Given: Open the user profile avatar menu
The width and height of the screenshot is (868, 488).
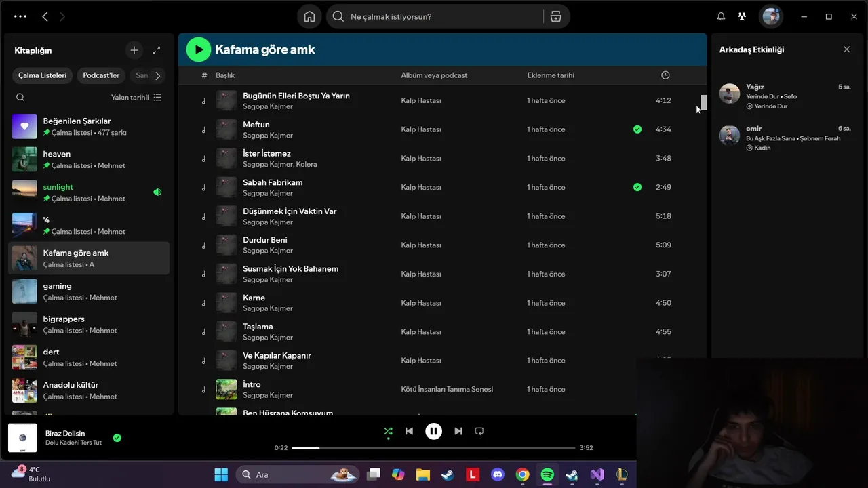Looking at the screenshot, I should (771, 17).
